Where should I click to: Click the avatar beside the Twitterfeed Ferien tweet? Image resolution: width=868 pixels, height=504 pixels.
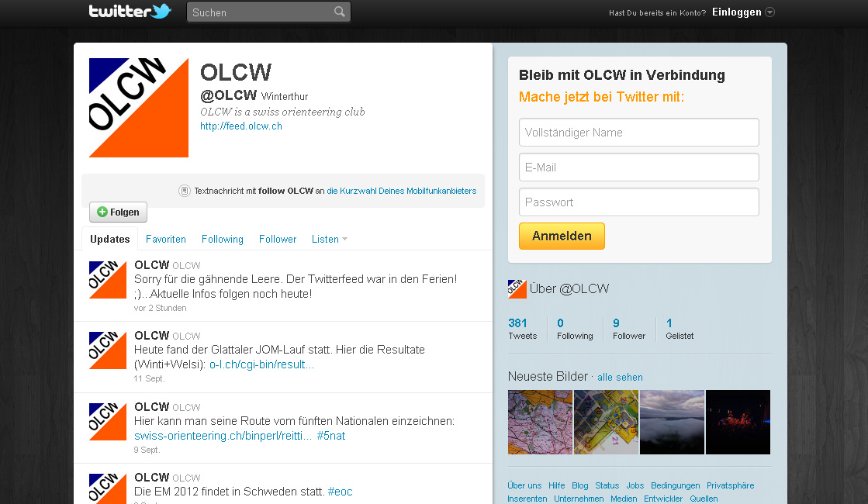click(x=108, y=280)
